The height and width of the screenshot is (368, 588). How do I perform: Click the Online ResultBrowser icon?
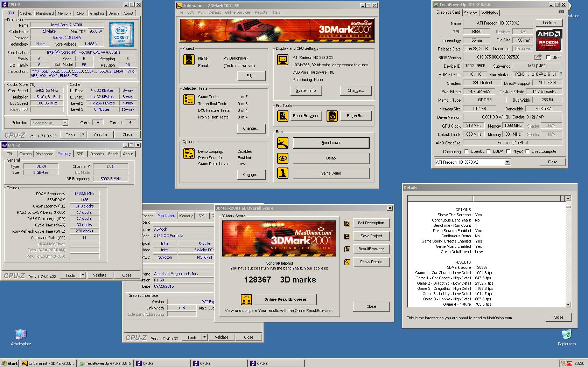pos(246,300)
